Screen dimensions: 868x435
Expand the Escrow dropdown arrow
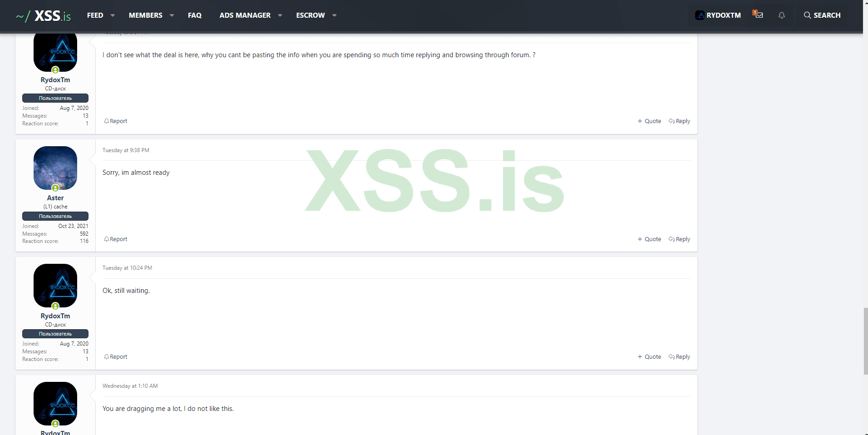334,15
